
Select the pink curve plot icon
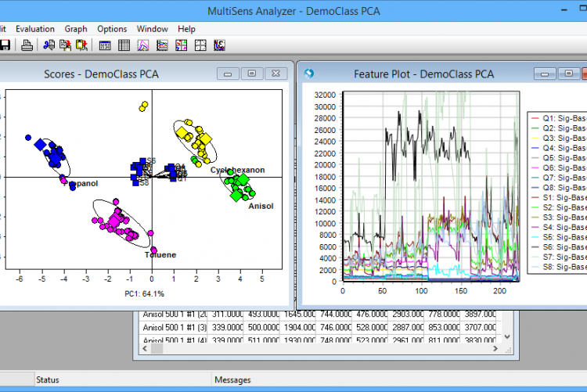click(143, 45)
